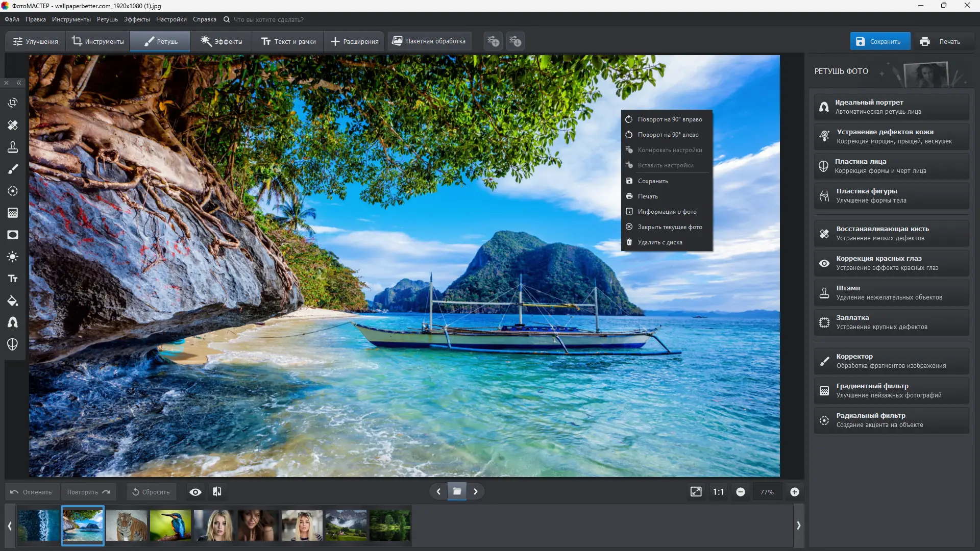Toggle before/after comparison view

(x=217, y=492)
